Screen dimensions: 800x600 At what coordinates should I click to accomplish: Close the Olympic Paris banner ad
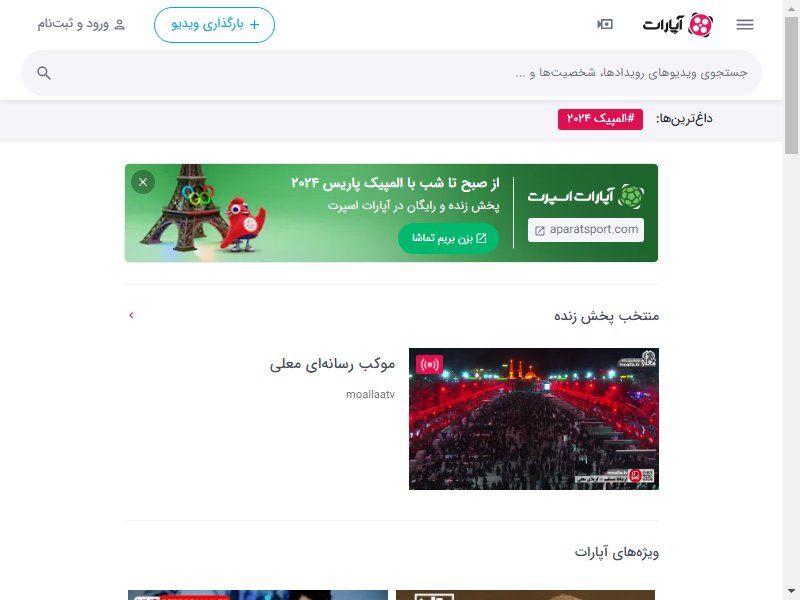pos(143,182)
